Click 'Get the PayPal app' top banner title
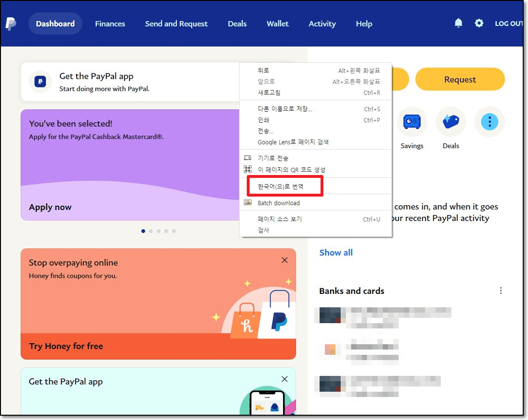Screen dimensions: 528x420 [96, 77]
